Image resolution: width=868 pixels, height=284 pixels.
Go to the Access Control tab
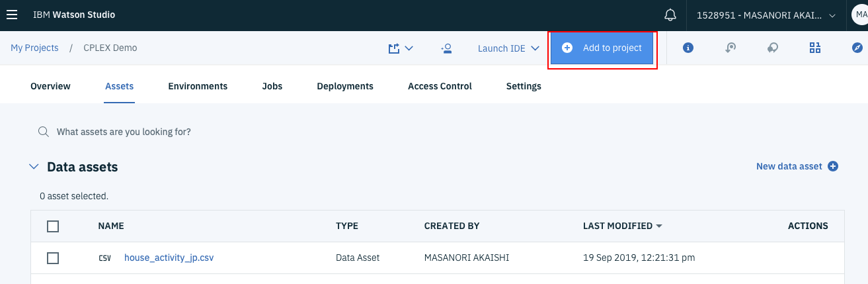440,86
